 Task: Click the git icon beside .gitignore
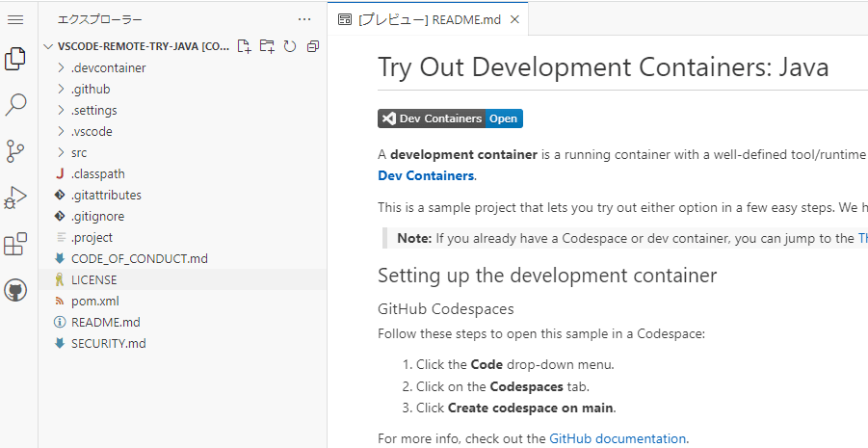pyautogui.click(x=60, y=216)
